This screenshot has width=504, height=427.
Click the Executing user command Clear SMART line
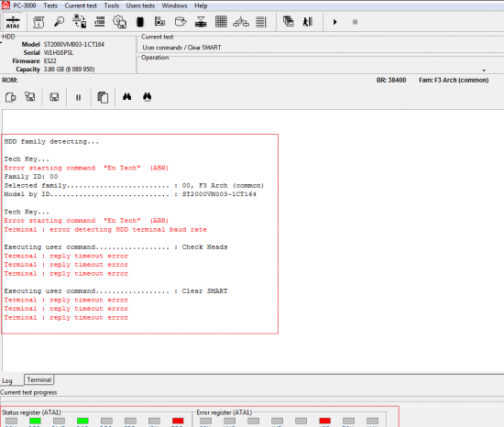click(x=115, y=291)
